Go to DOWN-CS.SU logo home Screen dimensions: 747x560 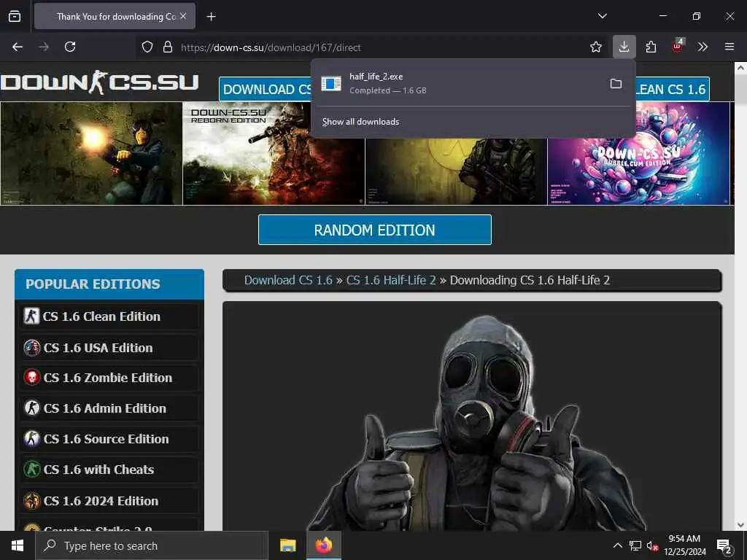point(99,82)
